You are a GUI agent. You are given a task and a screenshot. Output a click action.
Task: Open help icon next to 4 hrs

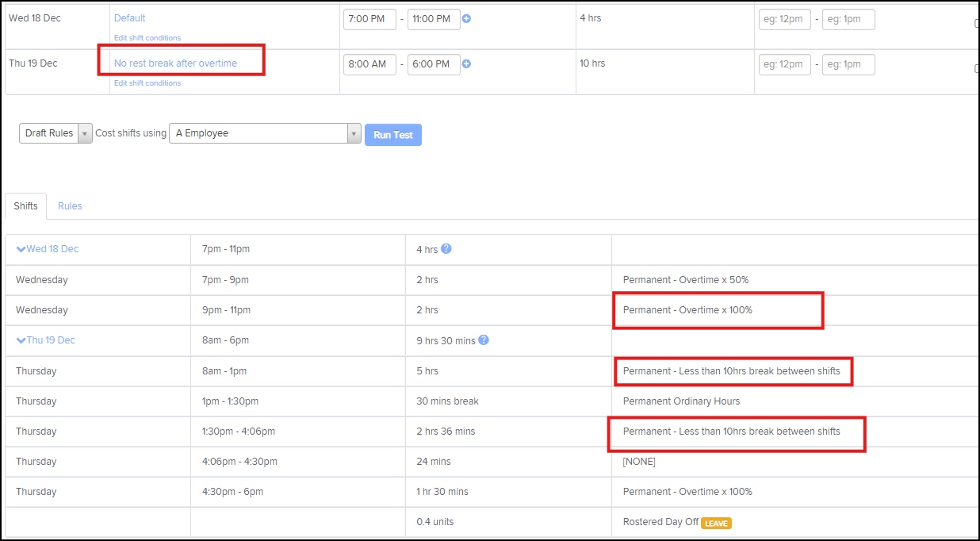(446, 249)
